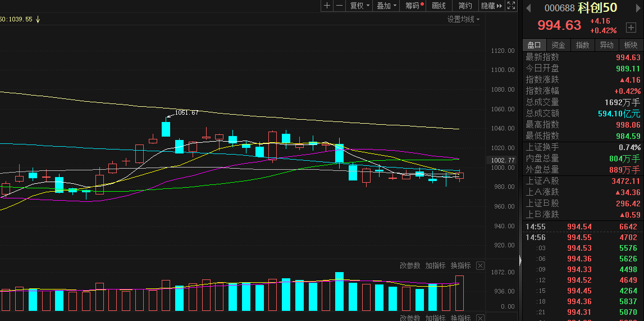Screen dimensions: 644x321
Task: Click the minus zoom-out chart icon
Action: coord(339,6)
